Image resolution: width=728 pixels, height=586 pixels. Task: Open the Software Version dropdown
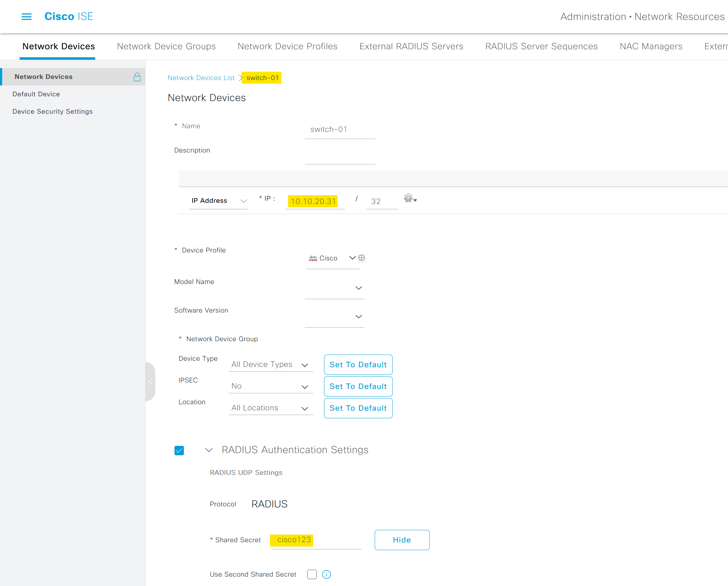358,316
